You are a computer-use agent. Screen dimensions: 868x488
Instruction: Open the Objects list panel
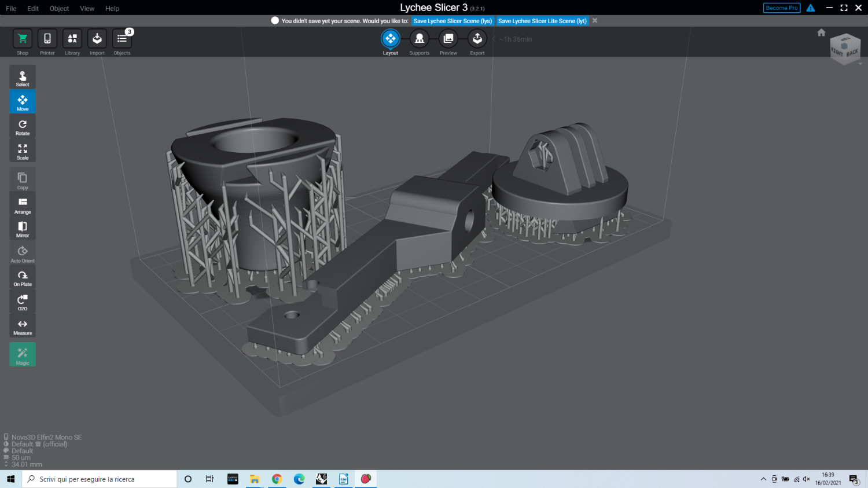pyautogui.click(x=122, y=39)
